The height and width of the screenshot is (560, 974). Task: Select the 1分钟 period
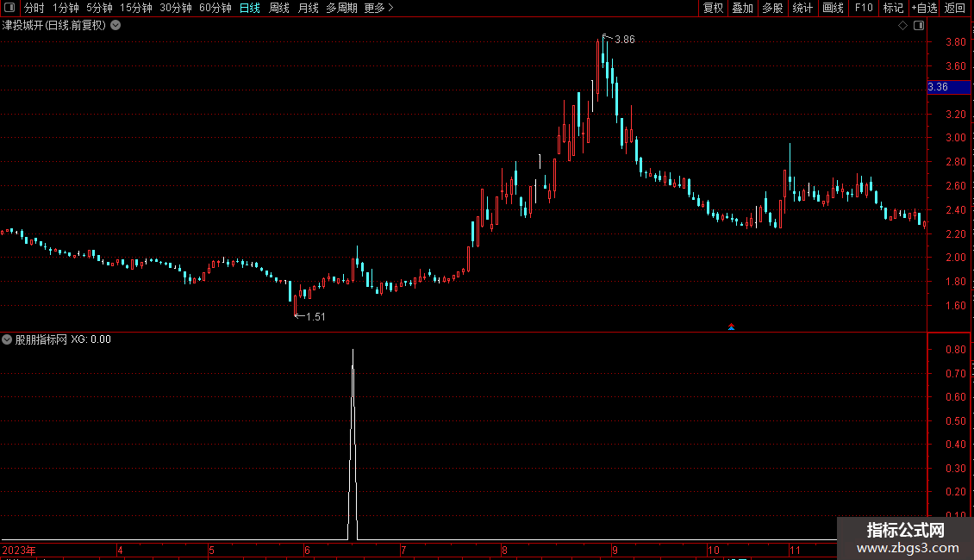tap(66, 8)
